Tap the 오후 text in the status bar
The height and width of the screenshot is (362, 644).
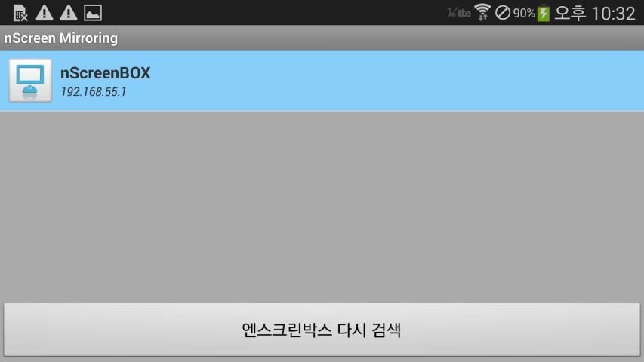pos(570,13)
